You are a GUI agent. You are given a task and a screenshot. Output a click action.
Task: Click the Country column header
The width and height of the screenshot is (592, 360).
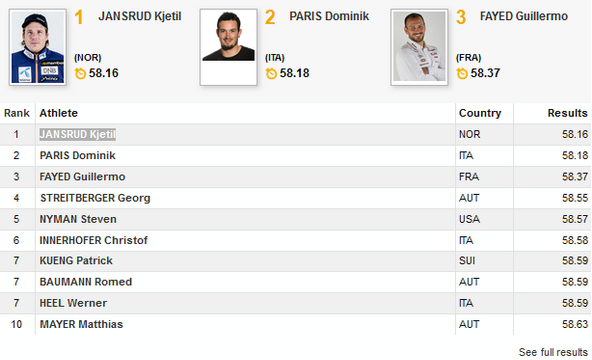pos(480,113)
